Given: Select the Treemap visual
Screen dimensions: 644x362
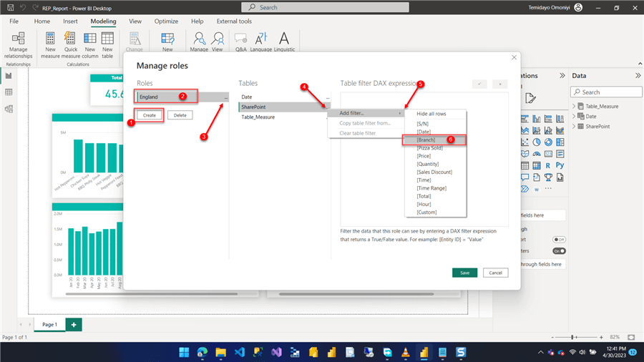Looking at the screenshot, I should pyautogui.click(x=560, y=142).
